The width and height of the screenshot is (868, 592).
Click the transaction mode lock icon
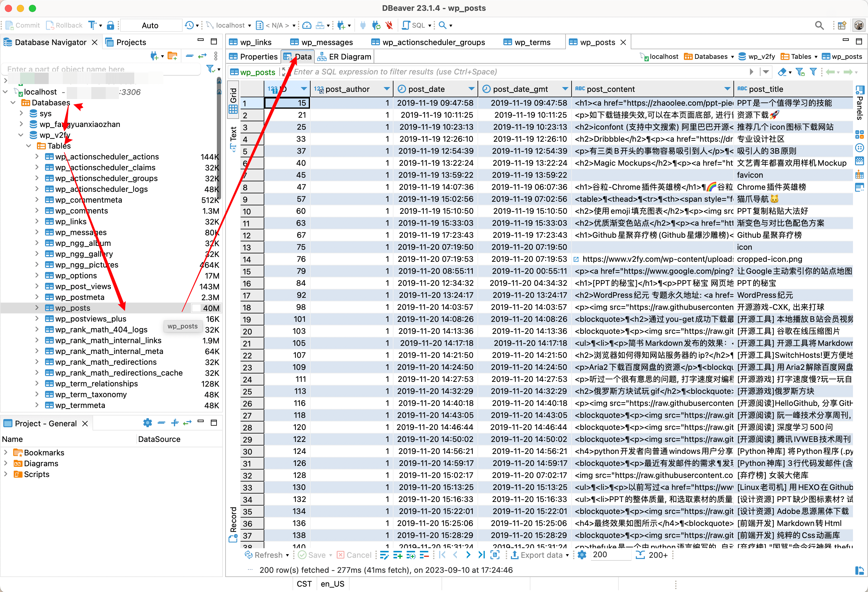click(x=110, y=26)
